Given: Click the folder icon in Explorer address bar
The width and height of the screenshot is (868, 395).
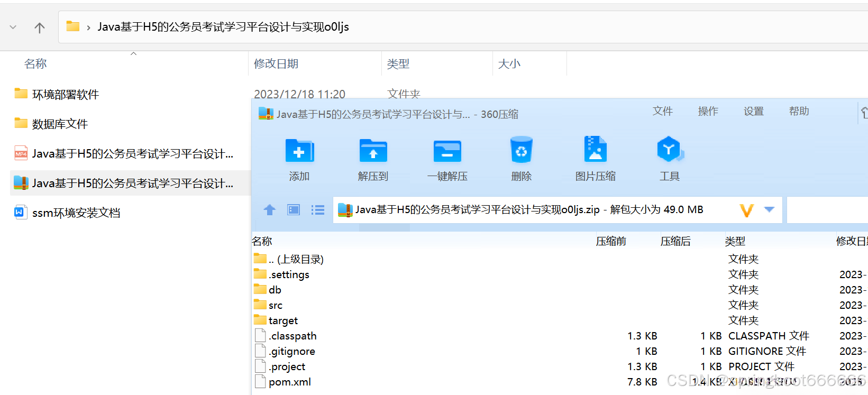Looking at the screenshot, I should pos(73,26).
